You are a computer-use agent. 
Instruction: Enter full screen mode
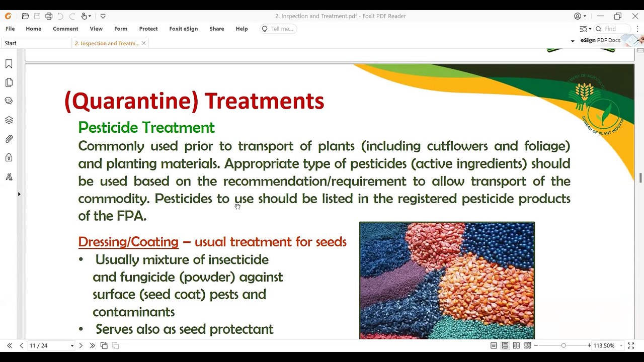click(x=631, y=345)
